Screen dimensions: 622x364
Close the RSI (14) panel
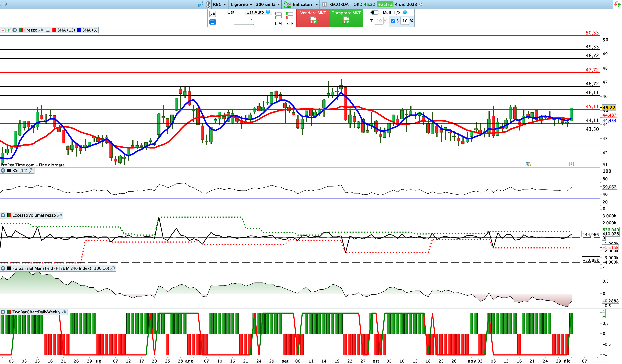point(3,170)
